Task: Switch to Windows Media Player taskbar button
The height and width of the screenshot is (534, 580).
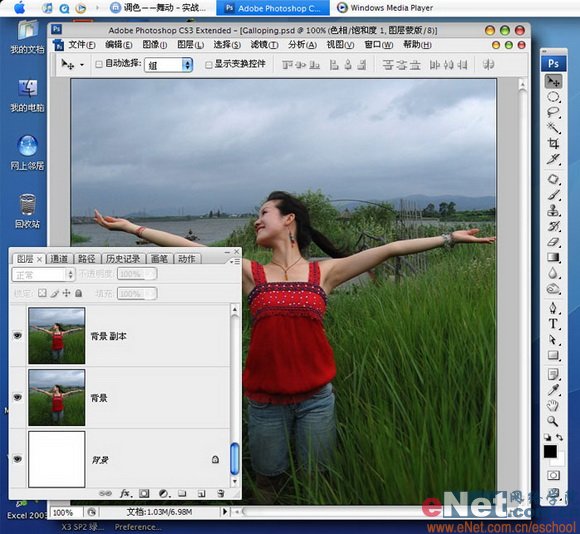Action: pyautogui.click(x=385, y=8)
